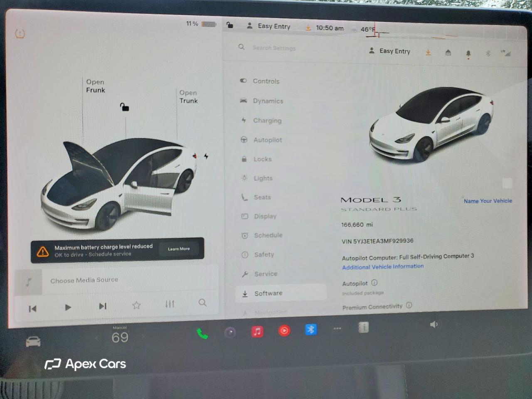Open the all apps three-dots launcher
The height and width of the screenshot is (399, 532).
[x=337, y=328]
